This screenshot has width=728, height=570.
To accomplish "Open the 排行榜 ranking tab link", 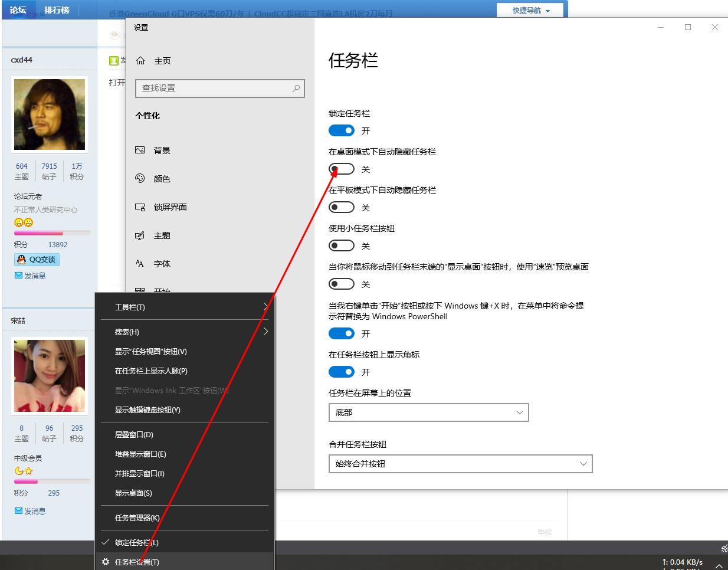I will (57, 10).
